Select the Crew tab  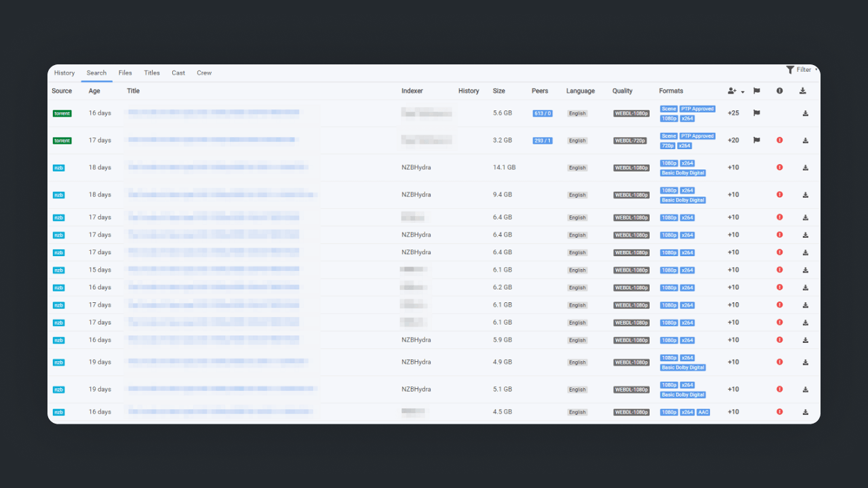click(204, 73)
